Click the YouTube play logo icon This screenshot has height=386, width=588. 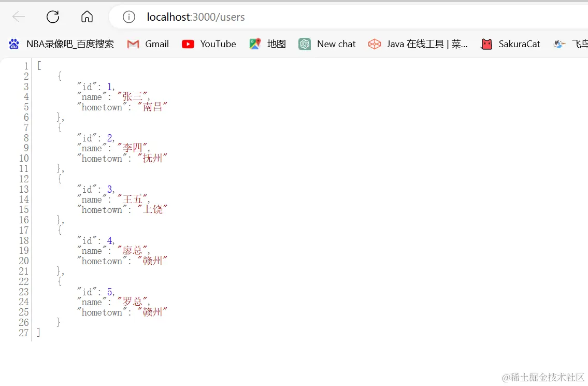[188, 44]
